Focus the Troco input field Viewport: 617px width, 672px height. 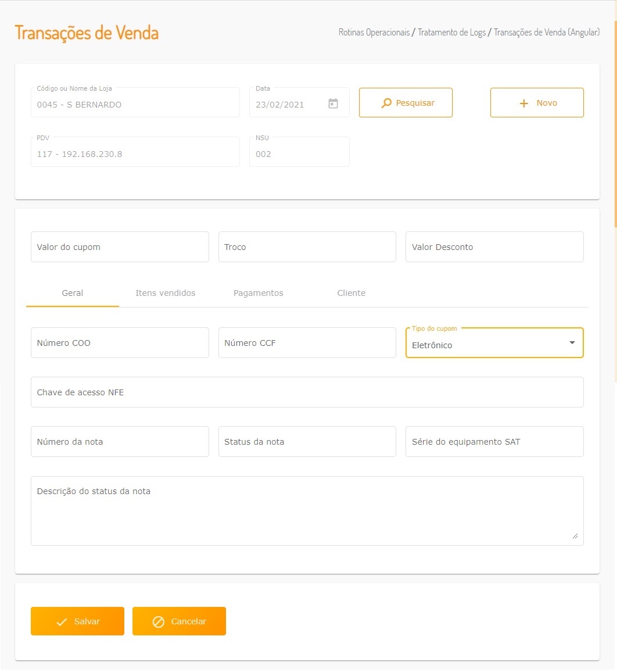(307, 247)
